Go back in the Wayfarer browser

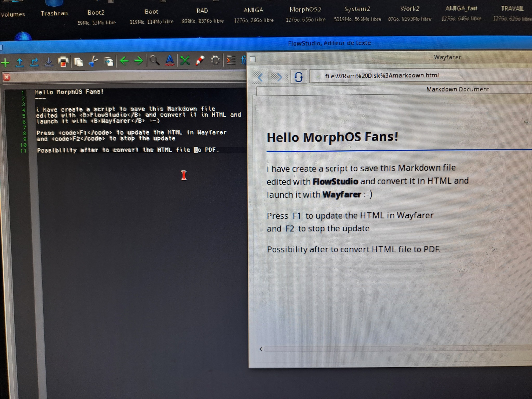click(x=261, y=77)
